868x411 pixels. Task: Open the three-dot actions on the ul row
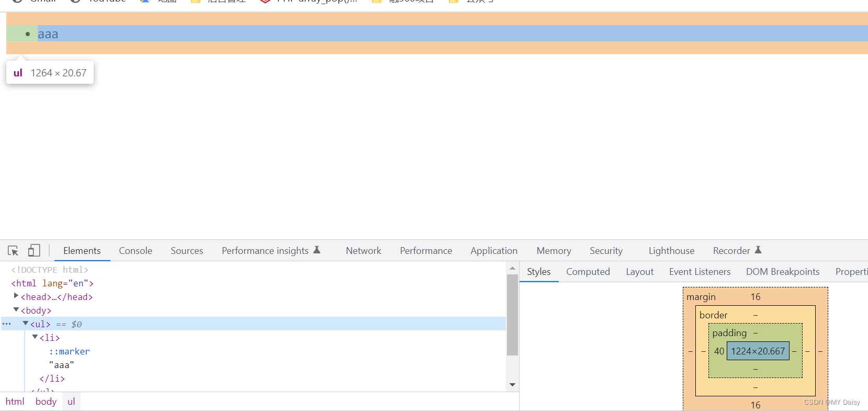[x=7, y=324]
